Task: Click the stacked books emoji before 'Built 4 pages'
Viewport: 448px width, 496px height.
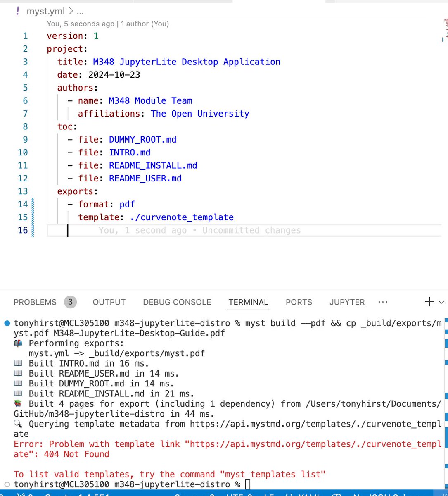Action: tap(18, 404)
